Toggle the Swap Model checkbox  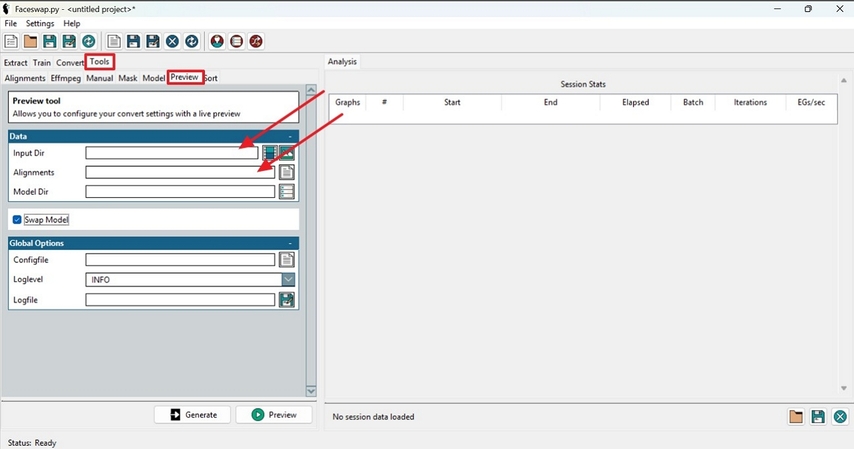[17, 220]
